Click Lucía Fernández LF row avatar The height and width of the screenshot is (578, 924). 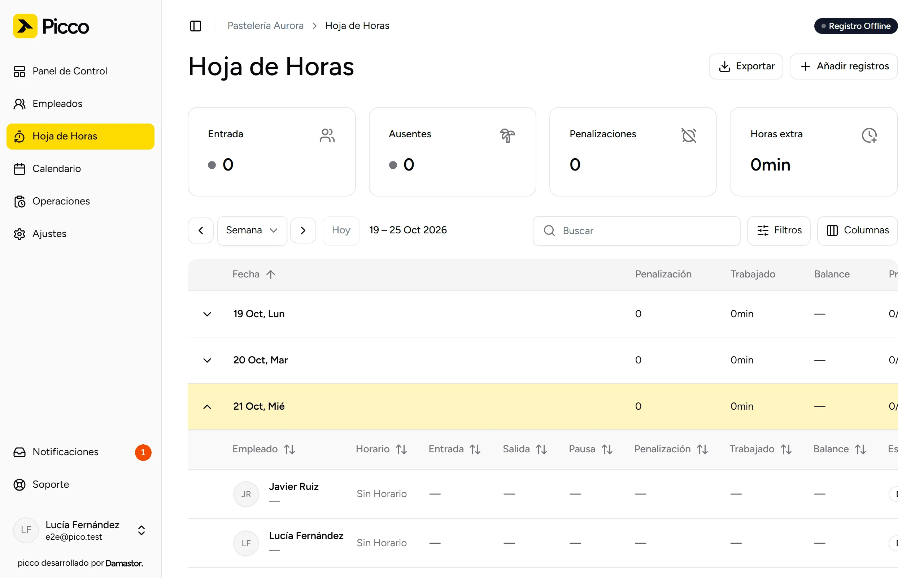[246, 543]
